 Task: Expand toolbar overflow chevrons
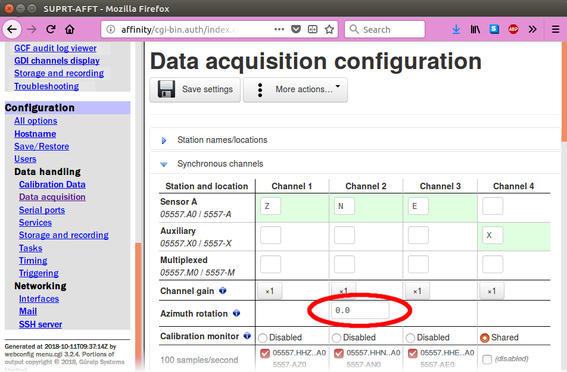[532, 29]
